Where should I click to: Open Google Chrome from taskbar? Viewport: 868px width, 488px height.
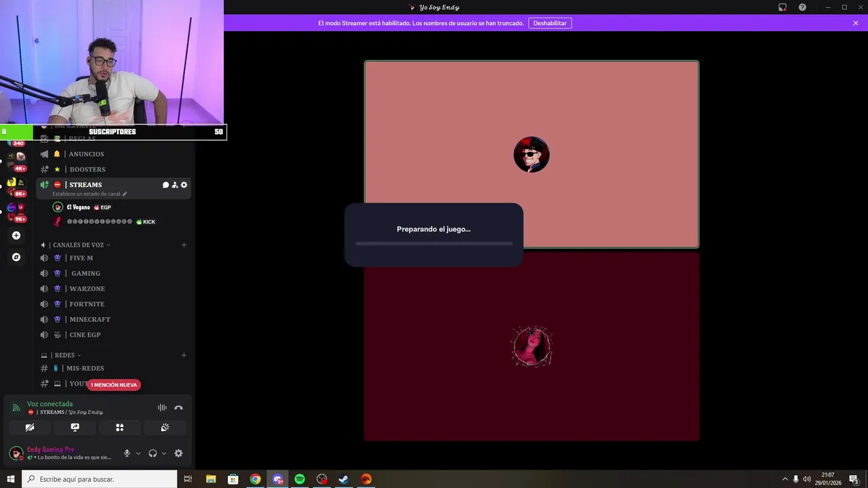tap(255, 479)
